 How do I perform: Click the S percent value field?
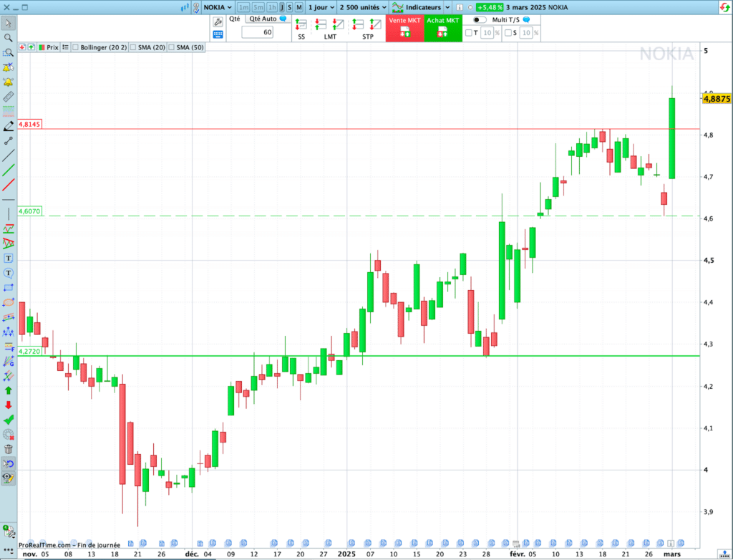point(526,33)
